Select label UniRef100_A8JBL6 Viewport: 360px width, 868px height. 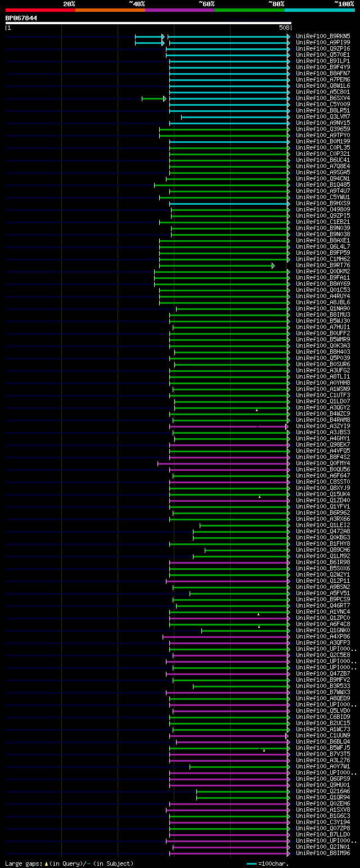pyautogui.click(x=323, y=302)
